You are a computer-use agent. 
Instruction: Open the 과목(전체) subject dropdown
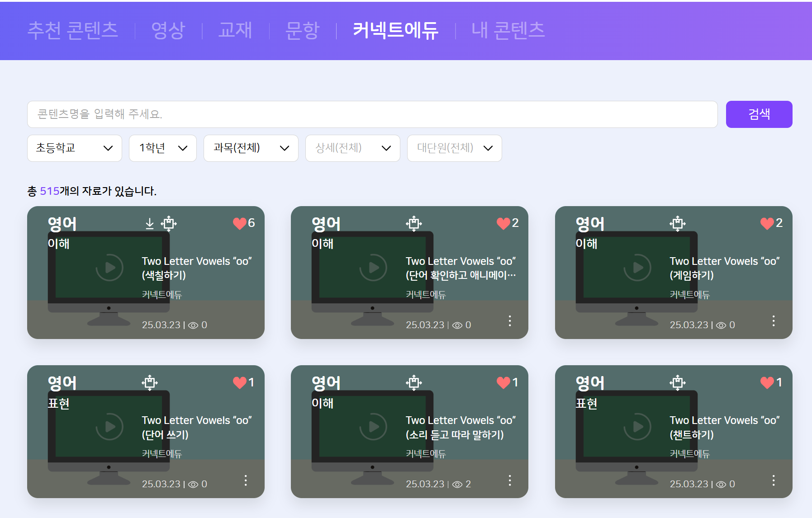tap(251, 148)
